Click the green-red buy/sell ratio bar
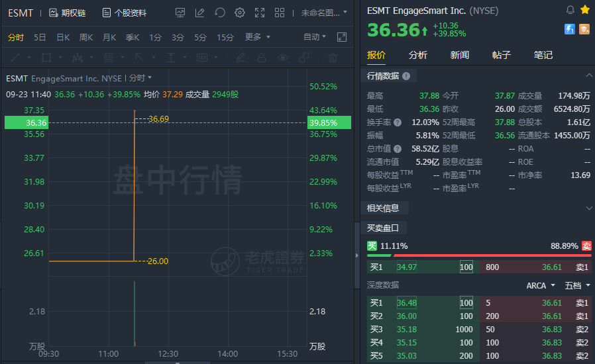Screen dimensions: 595x364 pyautogui.click(x=479, y=255)
